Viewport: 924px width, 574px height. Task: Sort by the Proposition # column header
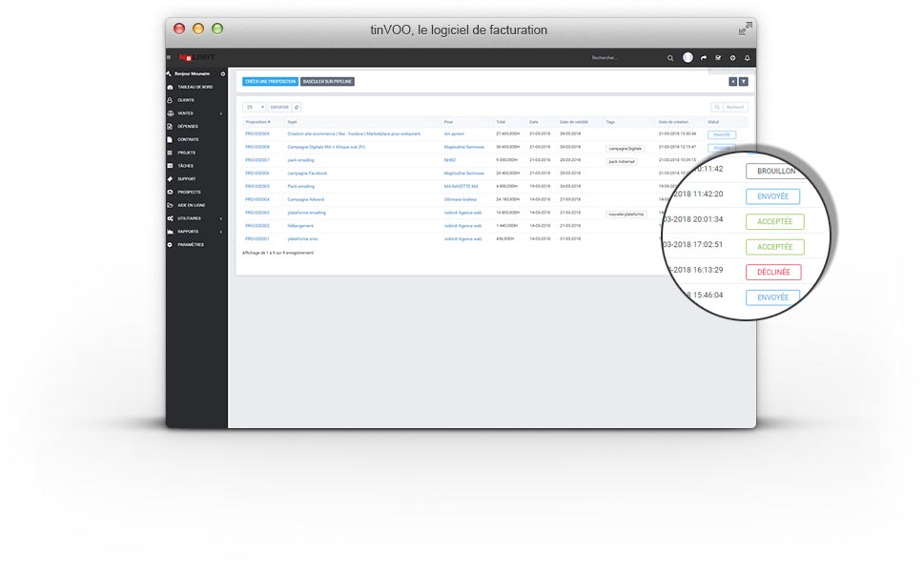click(x=258, y=122)
